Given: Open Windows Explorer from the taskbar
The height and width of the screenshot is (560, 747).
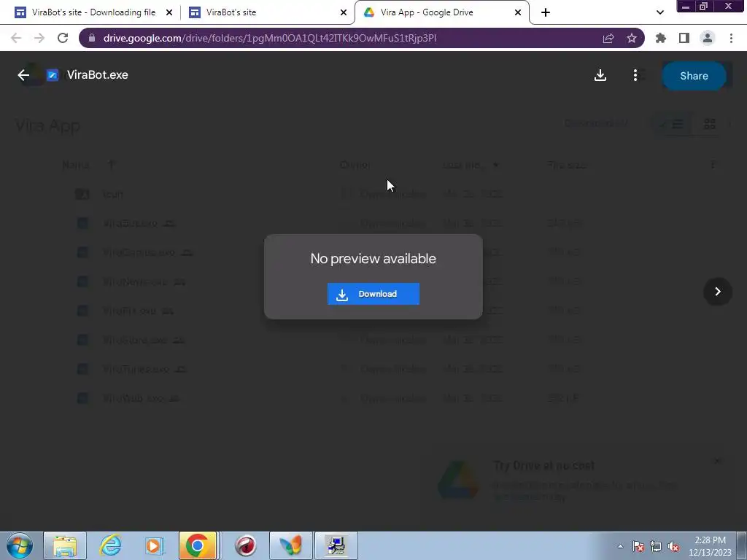Looking at the screenshot, I should click(65, 545).
